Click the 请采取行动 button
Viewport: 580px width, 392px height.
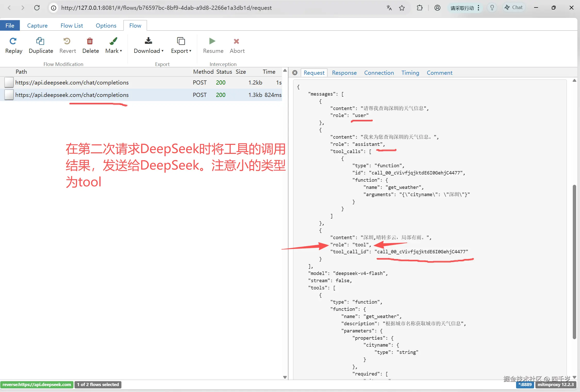[x=465, y=8]
